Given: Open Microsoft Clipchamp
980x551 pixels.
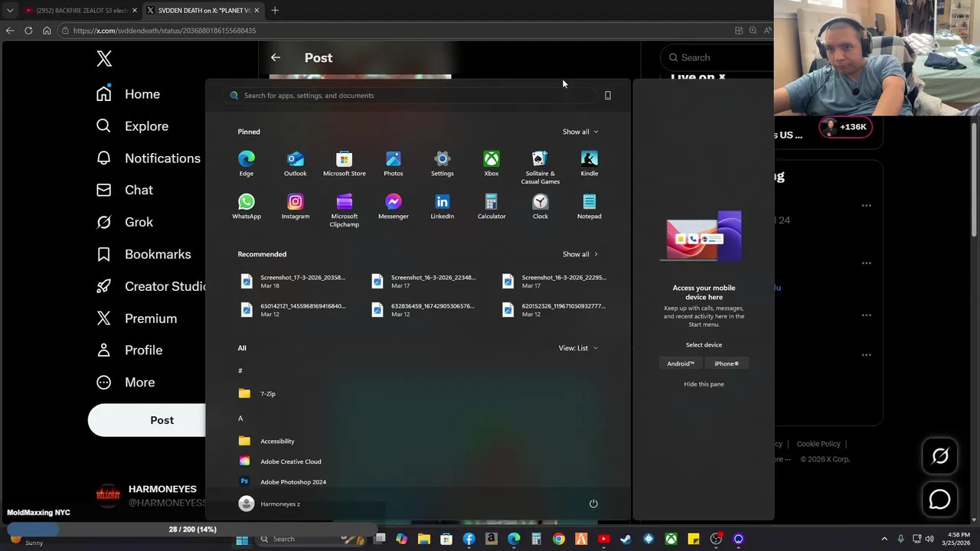Looking at the screenshot, I should pyautogui.click(x=344, y=210).
